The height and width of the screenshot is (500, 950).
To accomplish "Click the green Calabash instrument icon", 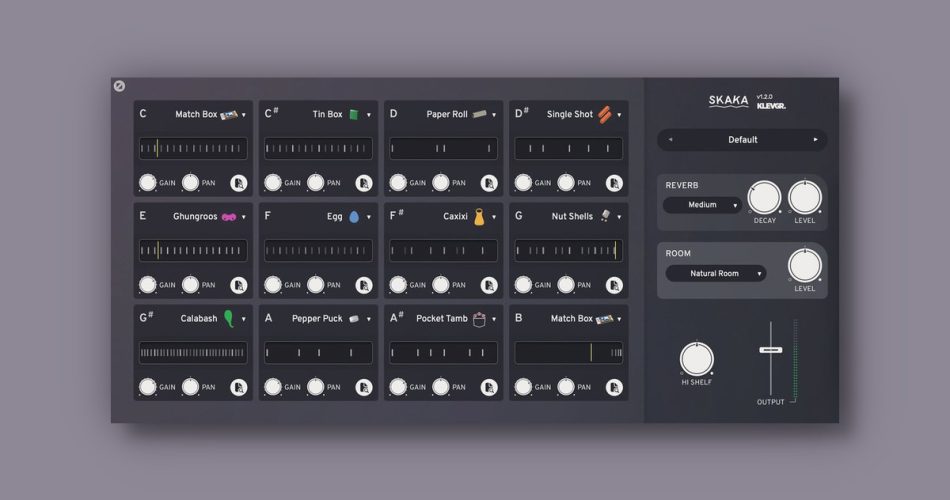I will [x=229, y=319].
